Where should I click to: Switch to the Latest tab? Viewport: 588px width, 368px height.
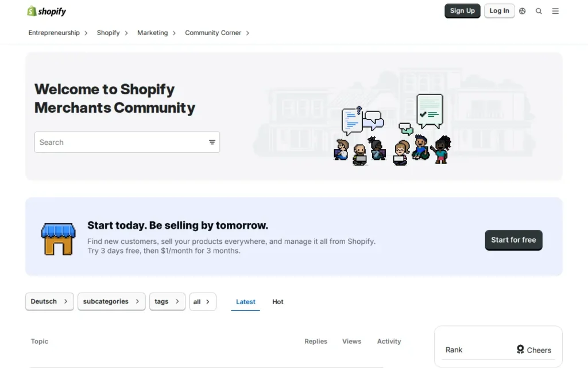pos(246,302)
